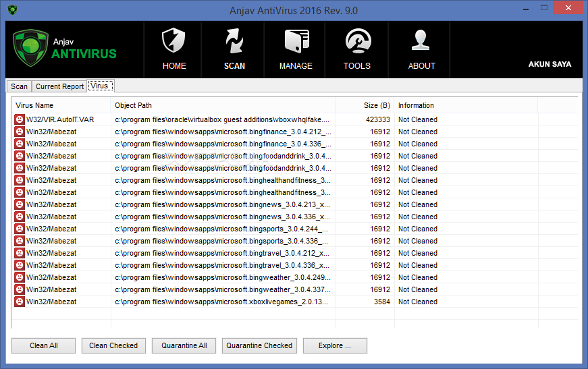Select the vboxwhqlfake object path row
This screenshot has width=588, height=369.
click(222, 119)
